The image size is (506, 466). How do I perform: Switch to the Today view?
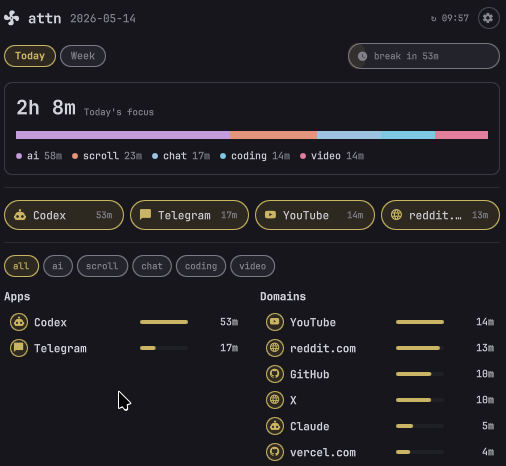[30, 56]
